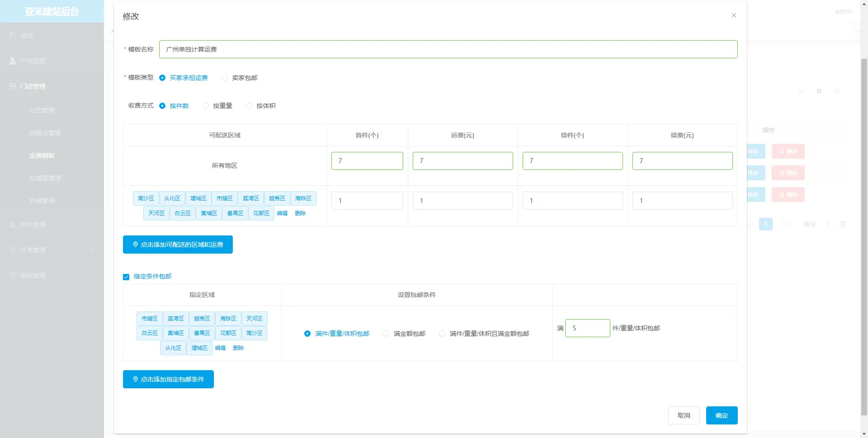Viewport: 868px width, 438px height.
Task: Open the dropdown chevron below admin
Action: pos(858,31)
